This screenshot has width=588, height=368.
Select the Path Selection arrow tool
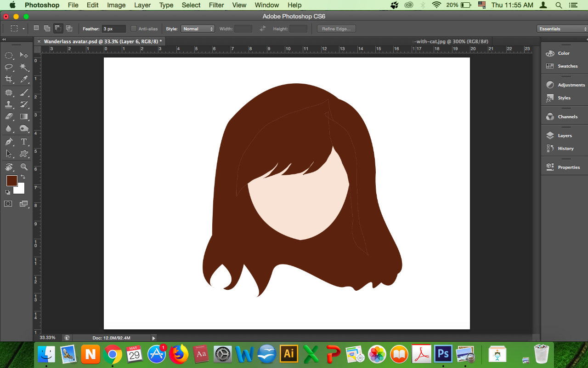point(9,154)
